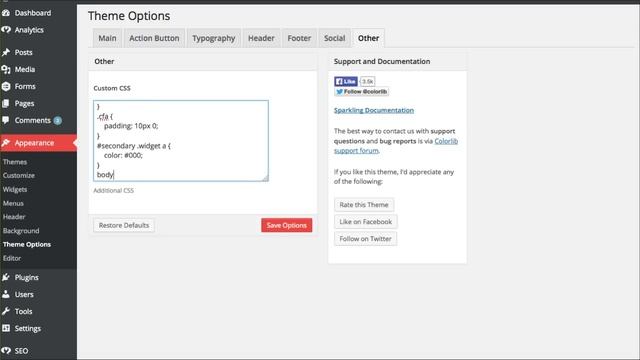Click the Pages document icon
Viewport: 640px width, 360px height.
[6, 104]
